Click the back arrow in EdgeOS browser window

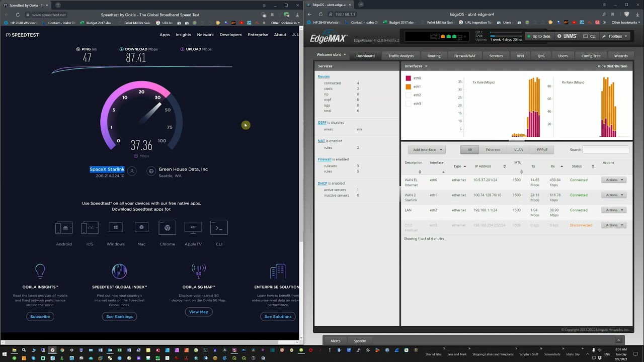pos(309,14)
